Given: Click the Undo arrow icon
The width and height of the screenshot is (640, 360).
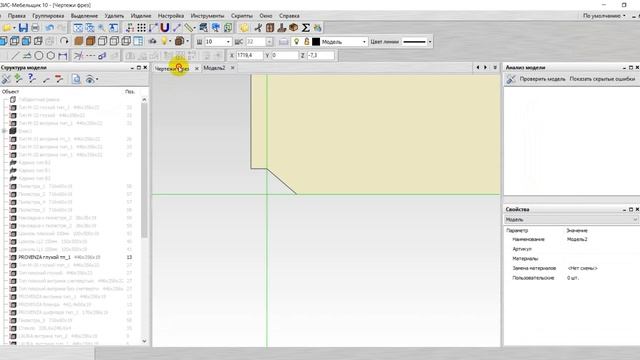Looking at the screenshot, I should tap(49, 28).
